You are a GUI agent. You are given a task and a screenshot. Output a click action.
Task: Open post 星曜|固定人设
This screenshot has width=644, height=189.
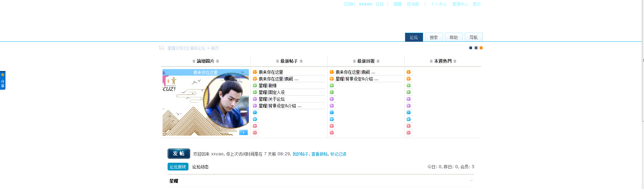(271, 92)
